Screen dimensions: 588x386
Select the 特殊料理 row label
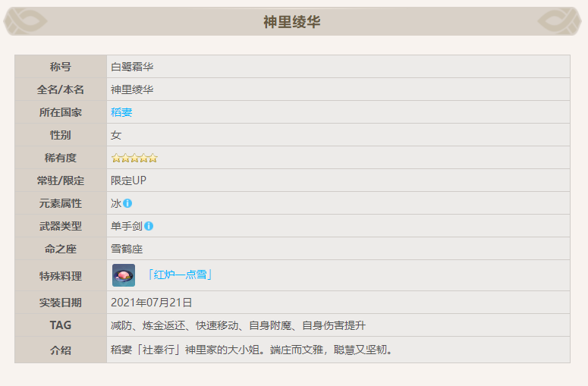tap(61, 276)
